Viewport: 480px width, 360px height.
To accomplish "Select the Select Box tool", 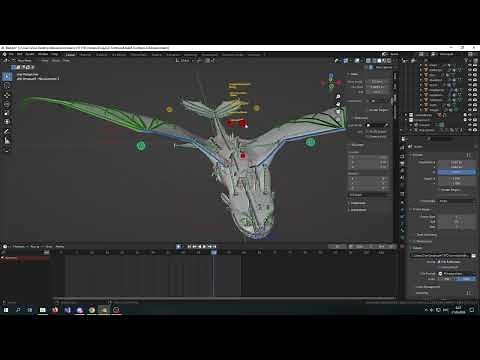I will click(x=7, y=76).
